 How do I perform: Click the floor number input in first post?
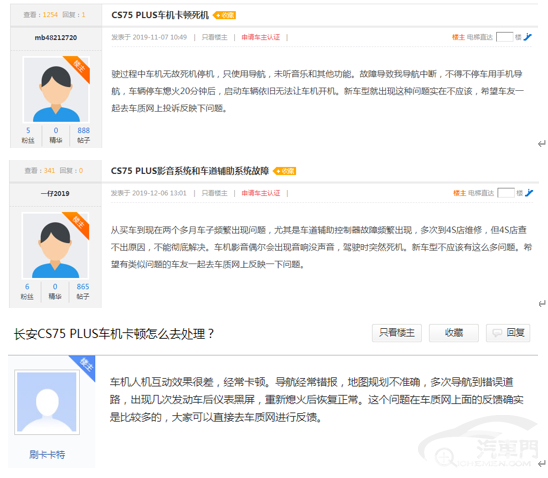pyautogui.click(x=504, y=37)
